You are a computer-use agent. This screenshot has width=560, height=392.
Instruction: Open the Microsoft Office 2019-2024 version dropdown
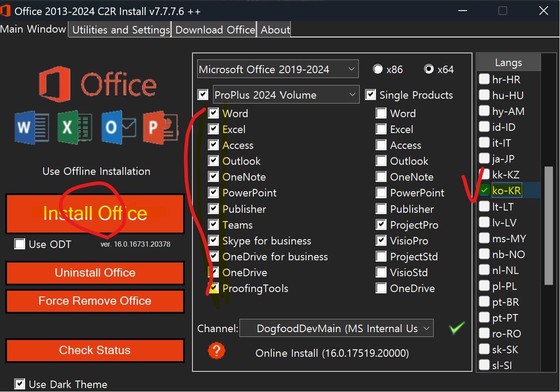(278, 69)
